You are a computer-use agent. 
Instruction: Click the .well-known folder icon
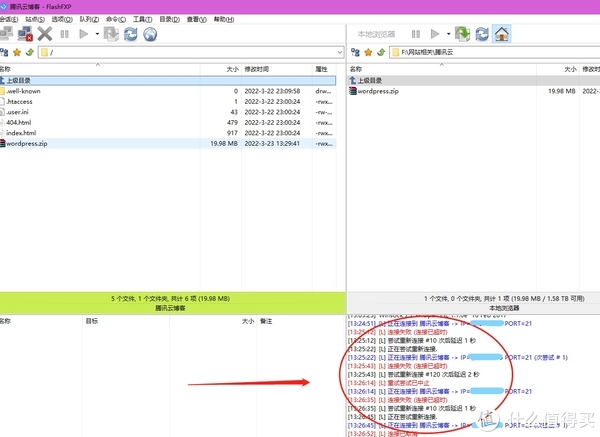(2, 91)
